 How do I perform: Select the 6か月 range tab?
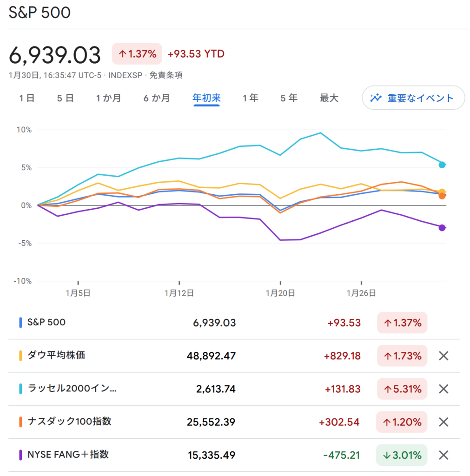pos(157,98)
